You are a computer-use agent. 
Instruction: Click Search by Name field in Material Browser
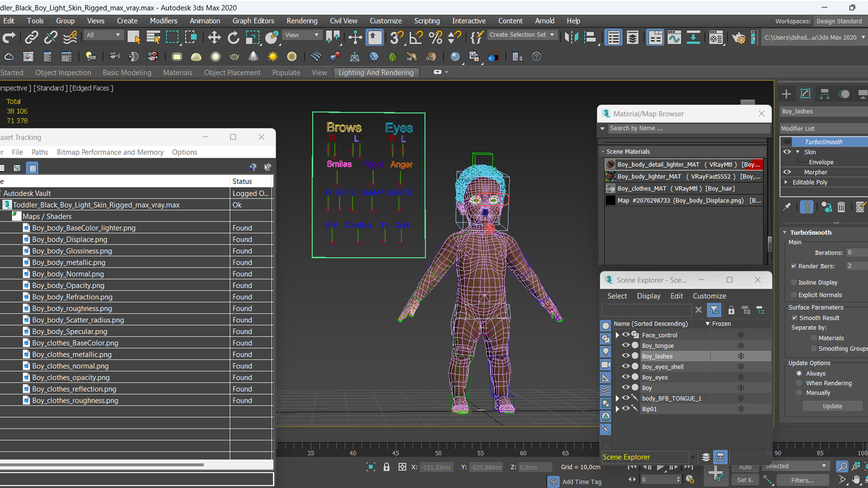[x=689, y=128]
